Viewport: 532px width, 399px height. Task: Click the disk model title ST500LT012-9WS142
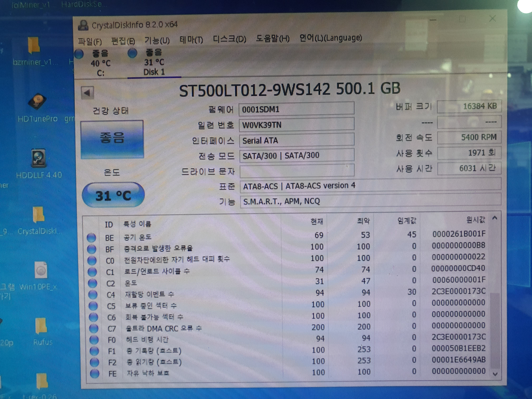pos(255,90)
